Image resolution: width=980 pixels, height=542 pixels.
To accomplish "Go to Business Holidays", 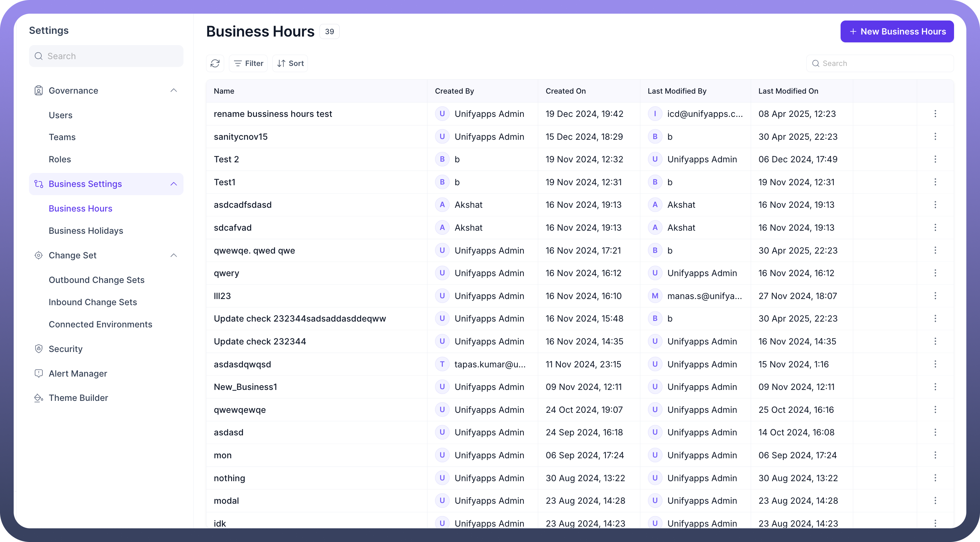I will [x=86, y=231].
